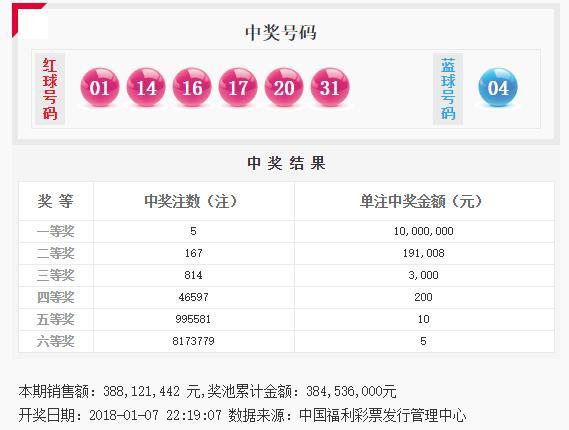Select the 六等奖 row label
The image size is (569, 430).
[x=56, y=341]
